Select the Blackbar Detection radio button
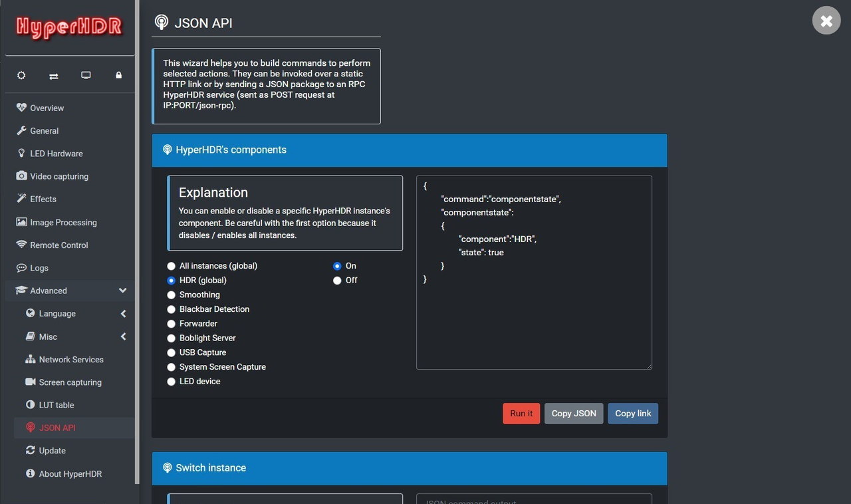The image size is (851, 504). pos(172,309)
